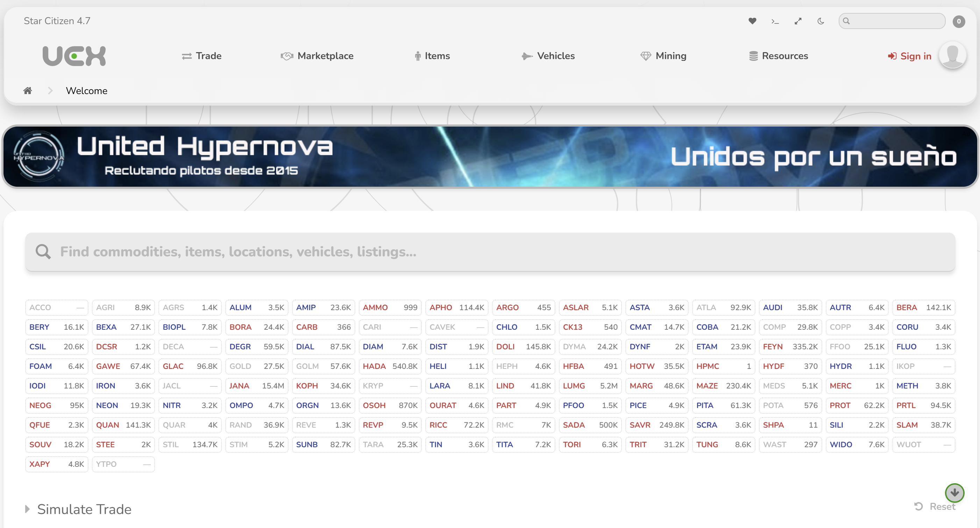
Task: Click the circular scroll-down arrow button
Action: pos(954,493)
